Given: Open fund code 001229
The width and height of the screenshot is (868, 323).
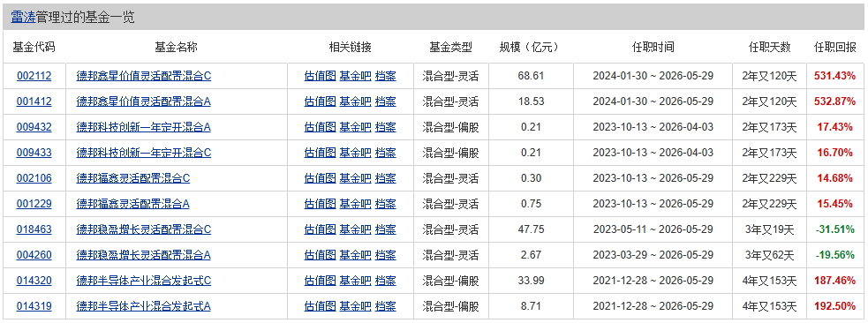Looking at the screenshot, I should 34,204.
